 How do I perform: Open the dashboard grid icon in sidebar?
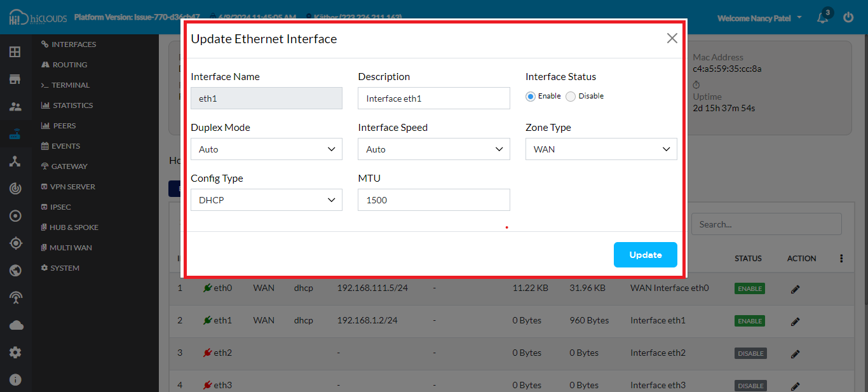point(15,51)
